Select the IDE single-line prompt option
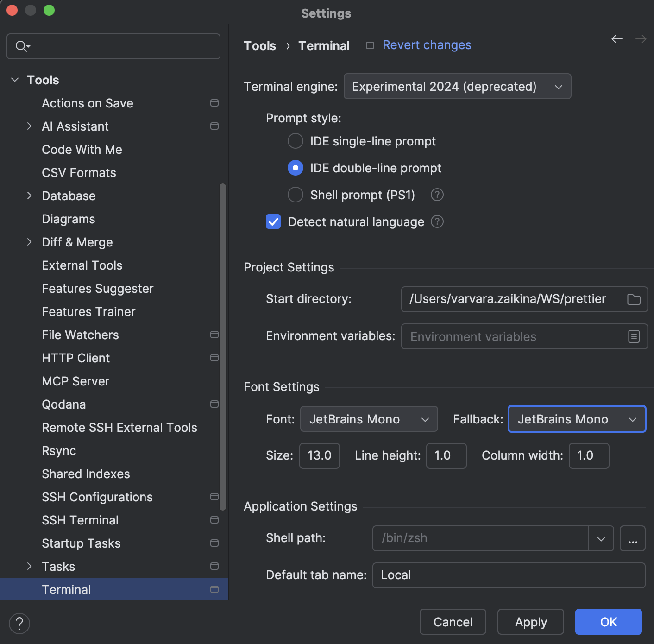Viewport: 654px width, 644px height. (x=295, y=141)
